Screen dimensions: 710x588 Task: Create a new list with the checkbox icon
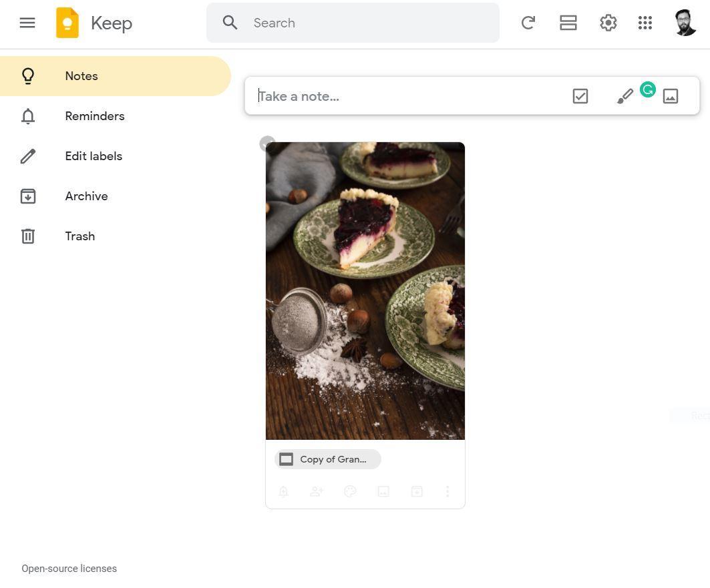pyautogui.click(x=580, y=96)
